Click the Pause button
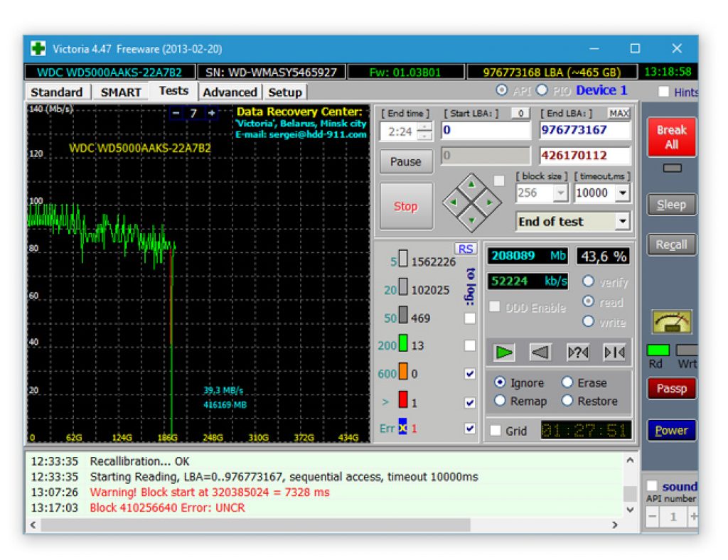This screenshot has height=560, width=728. click(x=406, y=161)
